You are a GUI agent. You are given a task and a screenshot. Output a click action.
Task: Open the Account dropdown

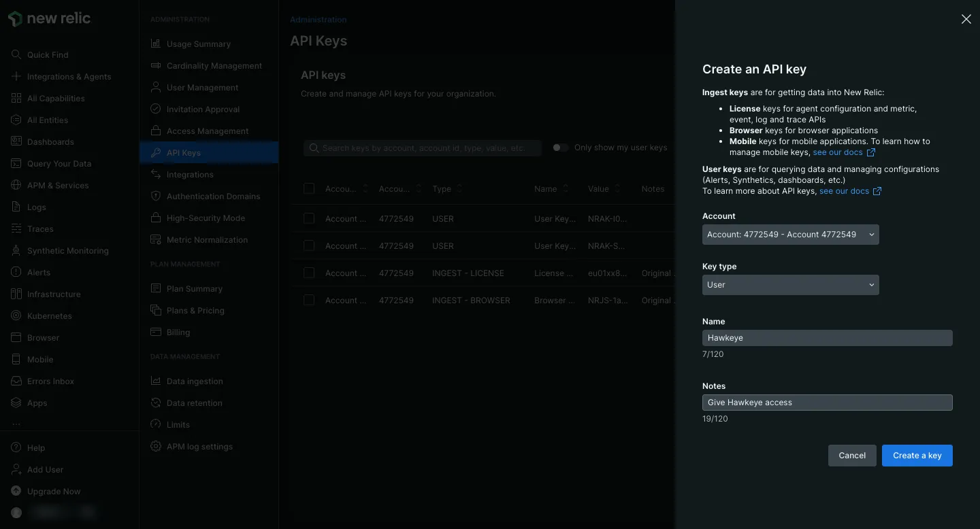(791, 235)
